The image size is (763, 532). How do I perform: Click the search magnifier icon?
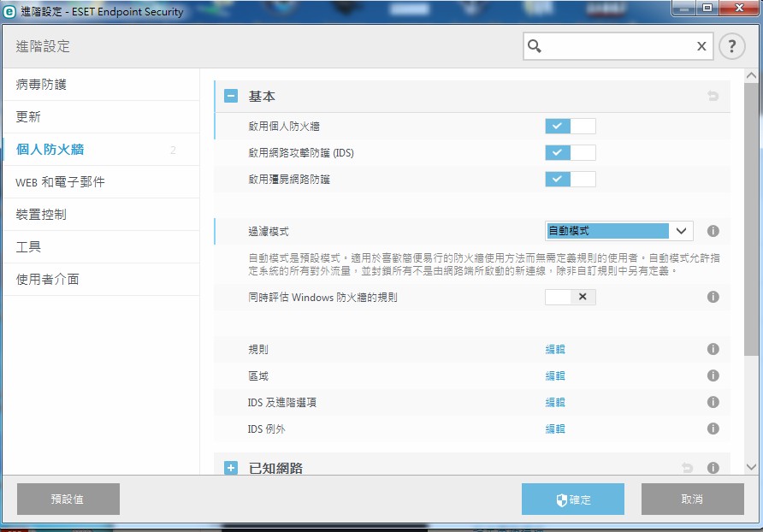click(x=535, y=46)
